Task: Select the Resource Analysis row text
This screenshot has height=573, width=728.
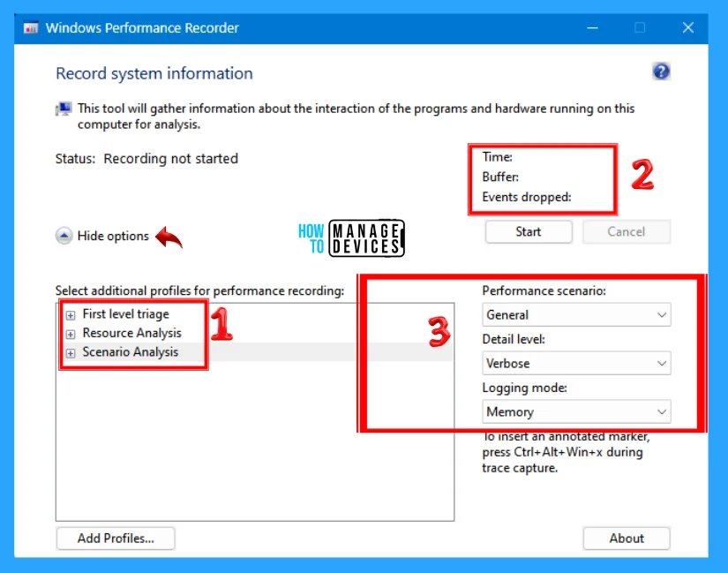Action: click(131, 333)
